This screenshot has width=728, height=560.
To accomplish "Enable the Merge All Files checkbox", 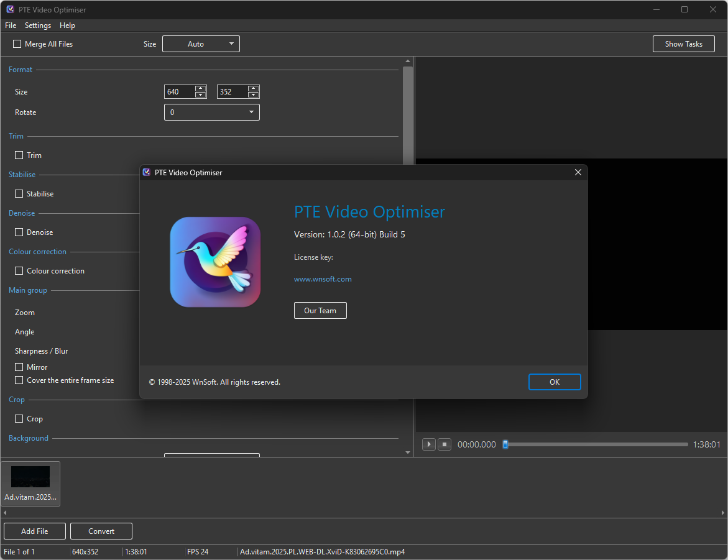I will tap(17, 44).
